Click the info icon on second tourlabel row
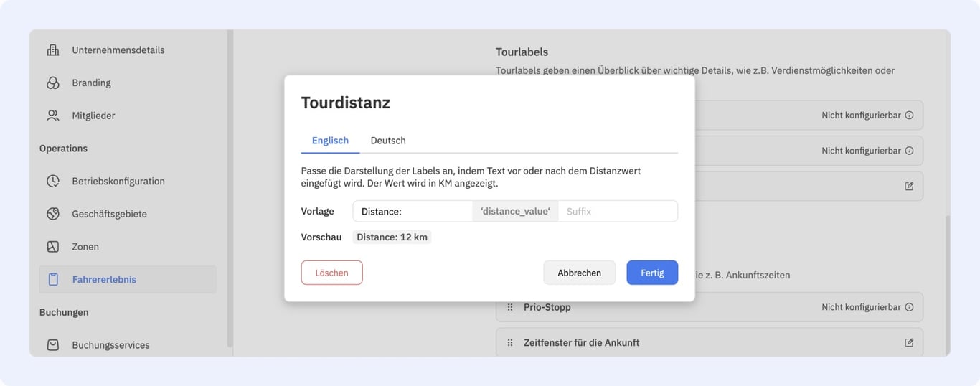Image resolution: width=980 pixels, height=386 pixels. [x=909, y=151]
